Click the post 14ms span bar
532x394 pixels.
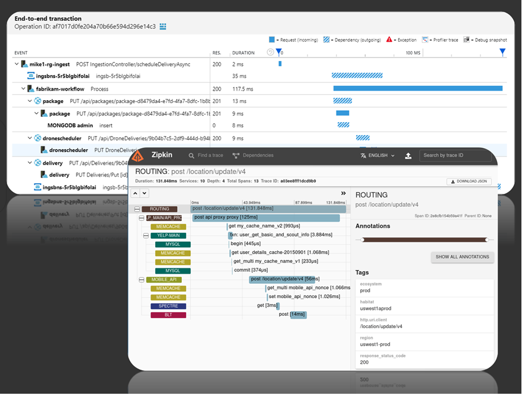pos(298,315)
